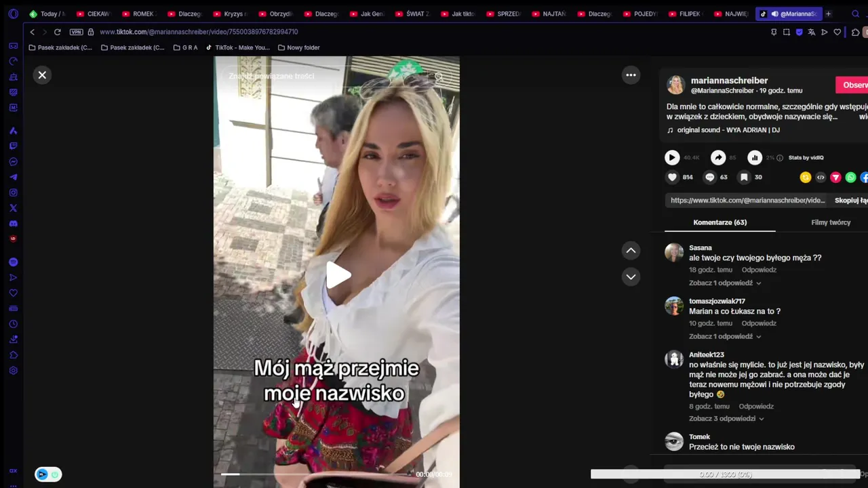The width and height of the screenshot is (868, 488).
Task: Click the pin icon in address bar
Action: pos(774,32)
